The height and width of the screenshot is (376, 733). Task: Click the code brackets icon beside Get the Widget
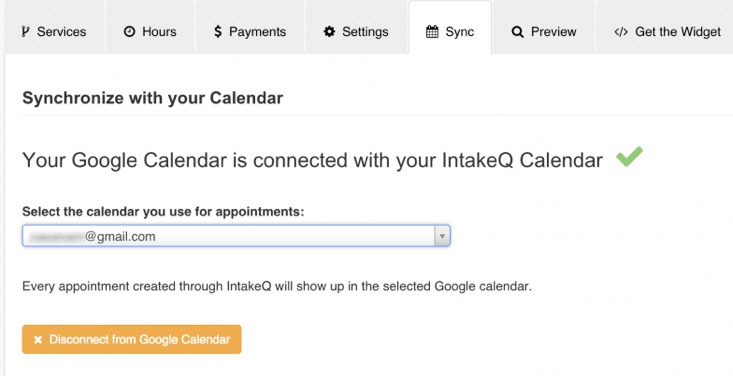pos(621,32)
